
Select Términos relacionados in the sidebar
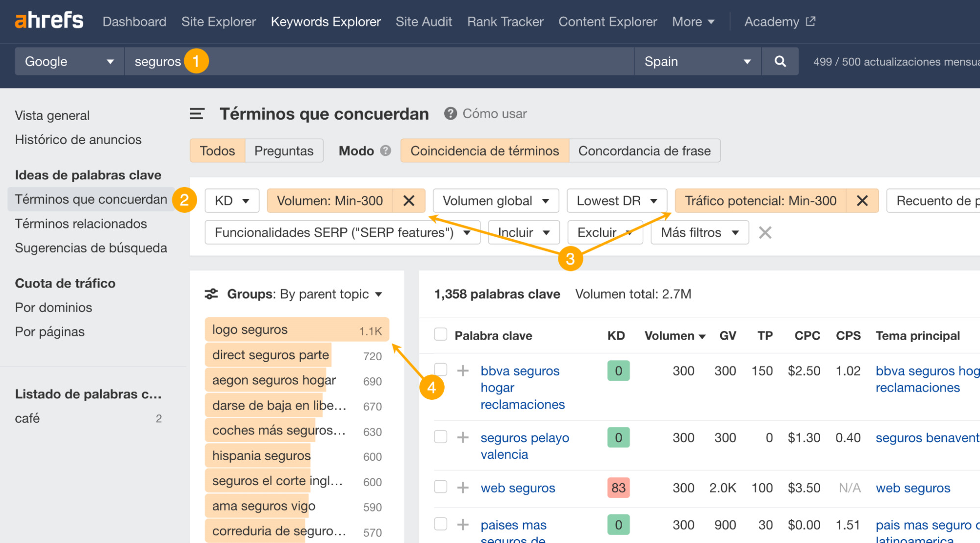80,223
